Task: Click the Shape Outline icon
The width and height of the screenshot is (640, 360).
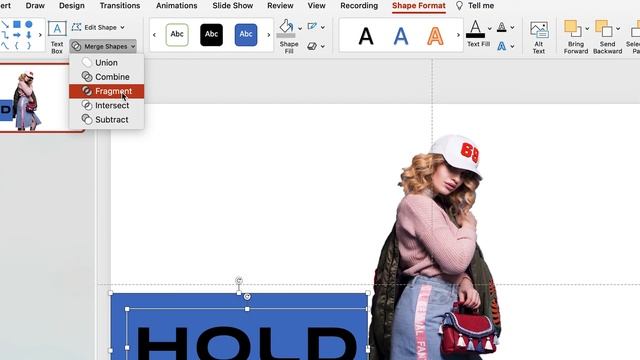Action: 312,27
